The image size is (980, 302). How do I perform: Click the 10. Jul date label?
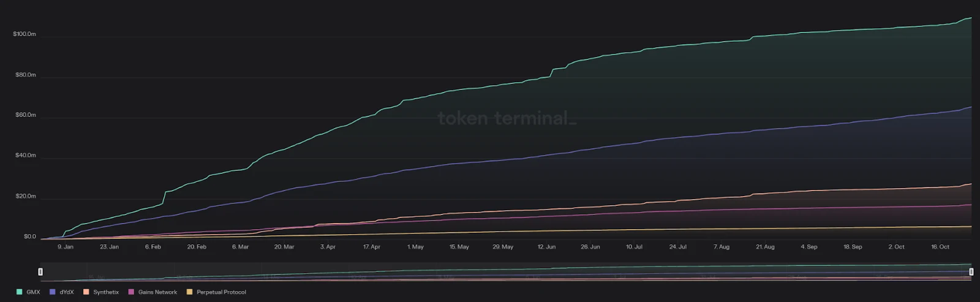click(634, 247)
